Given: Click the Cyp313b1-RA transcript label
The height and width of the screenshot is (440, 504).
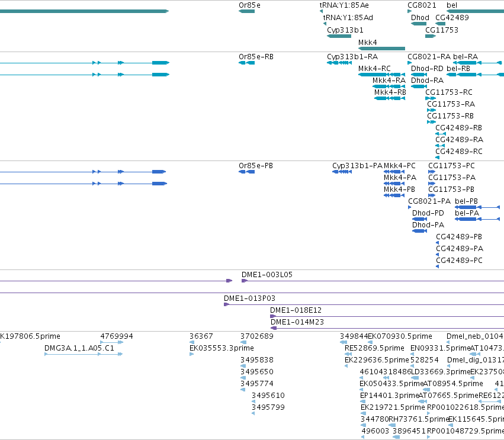Looking at the screenshot, I should point(352,57).
